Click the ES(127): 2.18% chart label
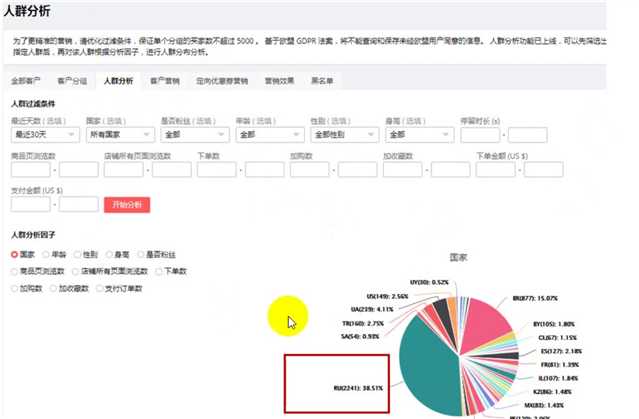The width and height of the screenshot is (639, 419). click(x=561, y=351)
